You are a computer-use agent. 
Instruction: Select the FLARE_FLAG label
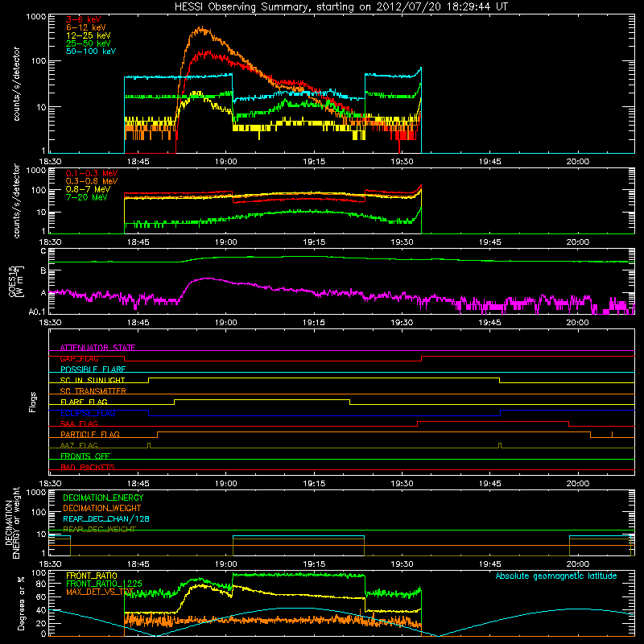[x=84, y=402]
